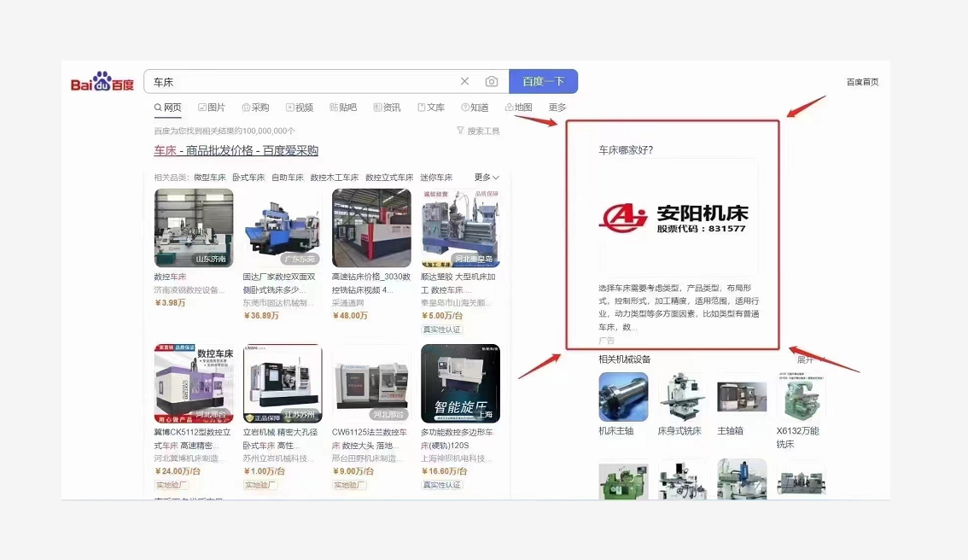Select 迷你车床 category
This screenshot has width=968, height=560.
tap(436, 178)
